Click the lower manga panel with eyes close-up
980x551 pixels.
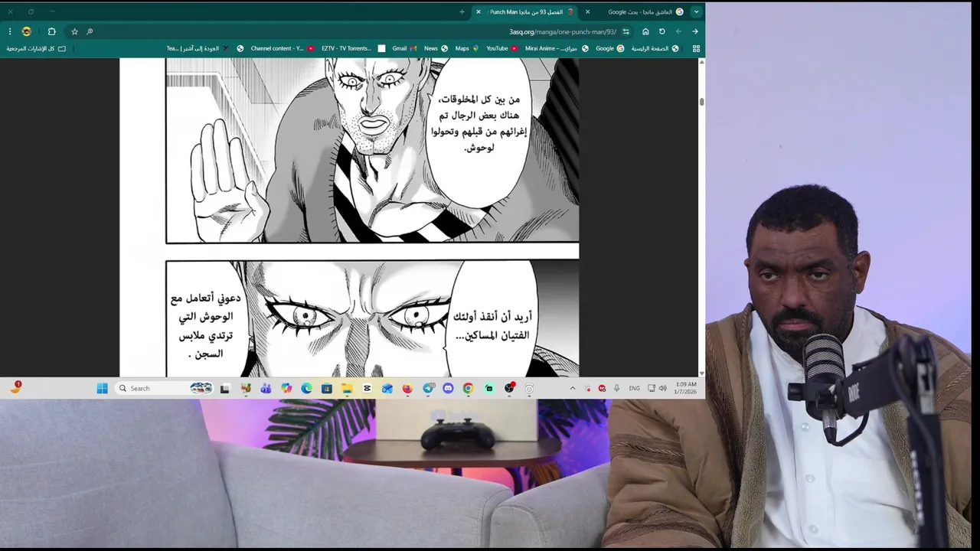pyautogui.click(x=372, y=318)
